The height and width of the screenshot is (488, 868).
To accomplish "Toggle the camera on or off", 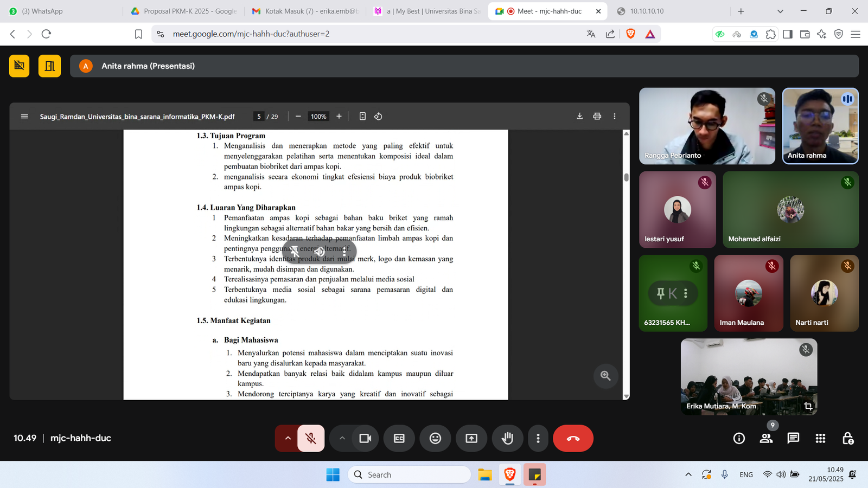I will (365, 438).
